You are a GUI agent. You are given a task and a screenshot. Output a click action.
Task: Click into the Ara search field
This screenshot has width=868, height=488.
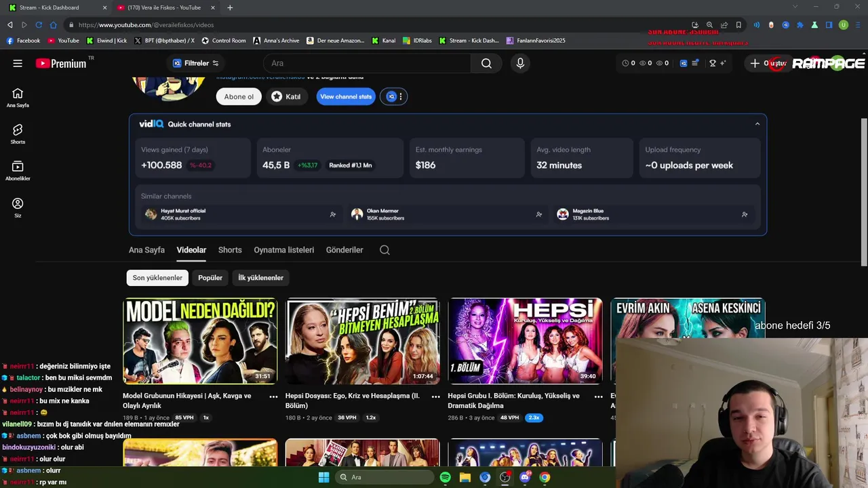point(367,63)
